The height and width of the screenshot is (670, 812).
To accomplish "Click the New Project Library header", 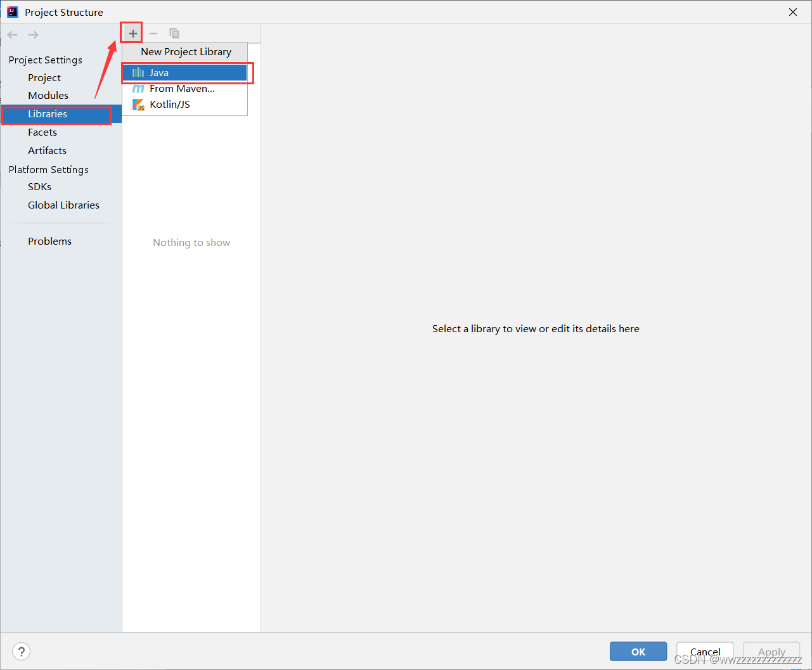I will 186,52.
